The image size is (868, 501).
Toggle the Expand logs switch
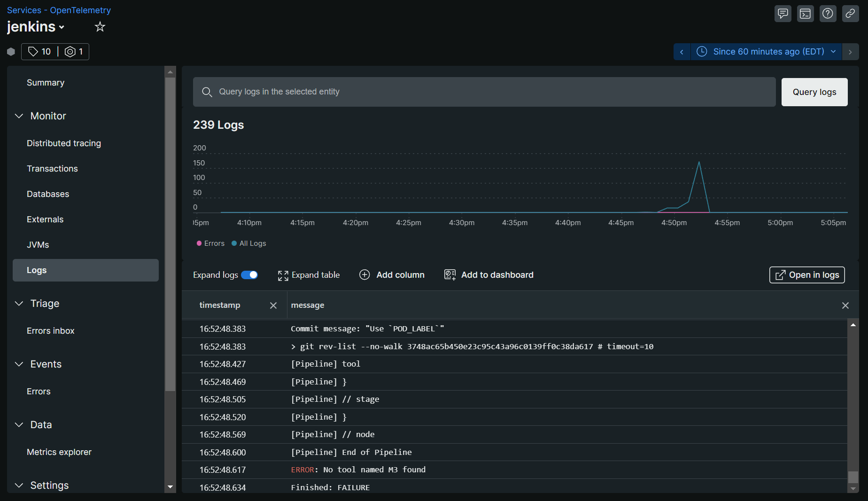coord(249,275)
